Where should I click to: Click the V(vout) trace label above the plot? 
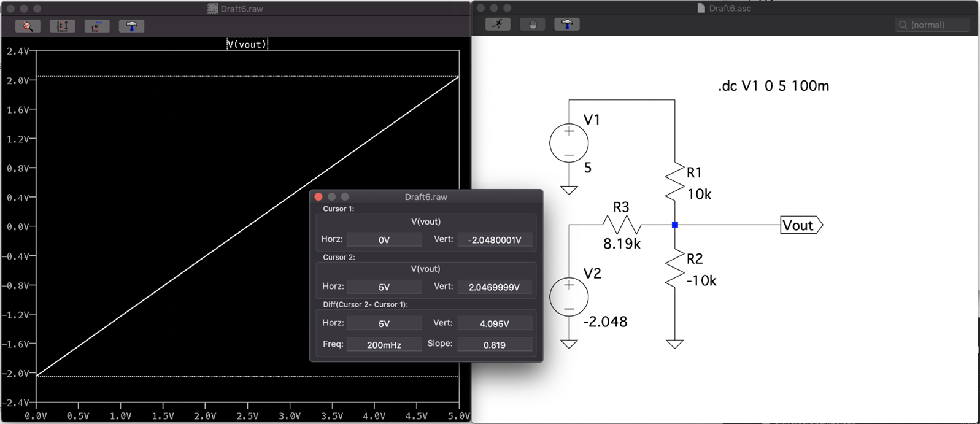click(x=247, y=44)
